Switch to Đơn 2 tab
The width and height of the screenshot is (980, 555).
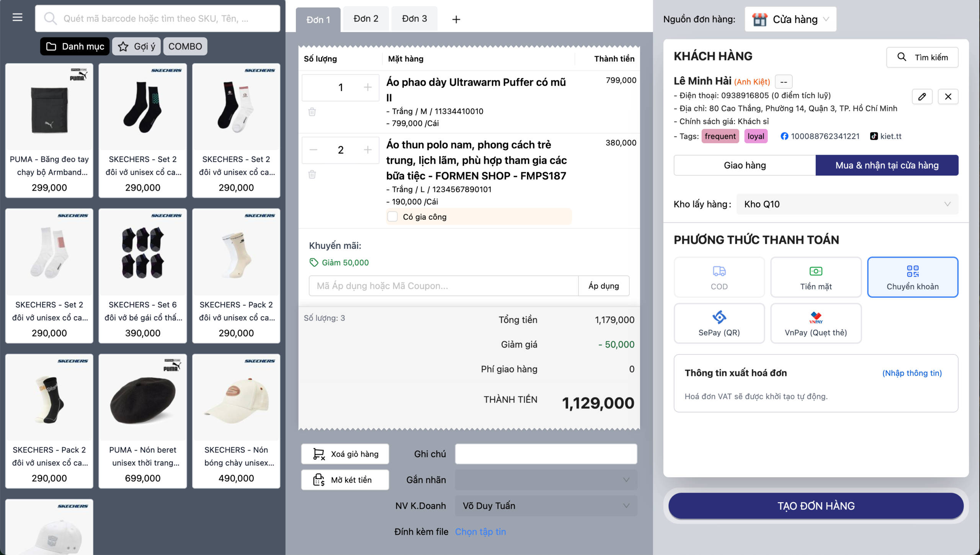[x=366, y=19]
